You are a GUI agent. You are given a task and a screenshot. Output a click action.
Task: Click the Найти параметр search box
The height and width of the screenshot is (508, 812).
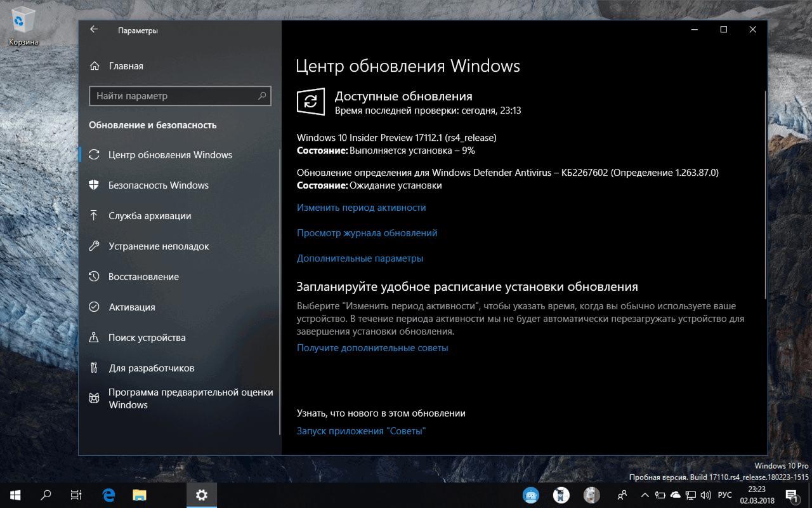pos(180,96)
